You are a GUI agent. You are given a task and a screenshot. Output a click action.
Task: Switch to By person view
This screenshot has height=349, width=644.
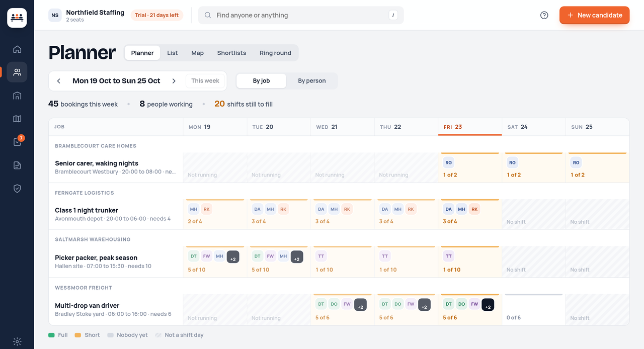pyautogui.click(x=312, y=81)
